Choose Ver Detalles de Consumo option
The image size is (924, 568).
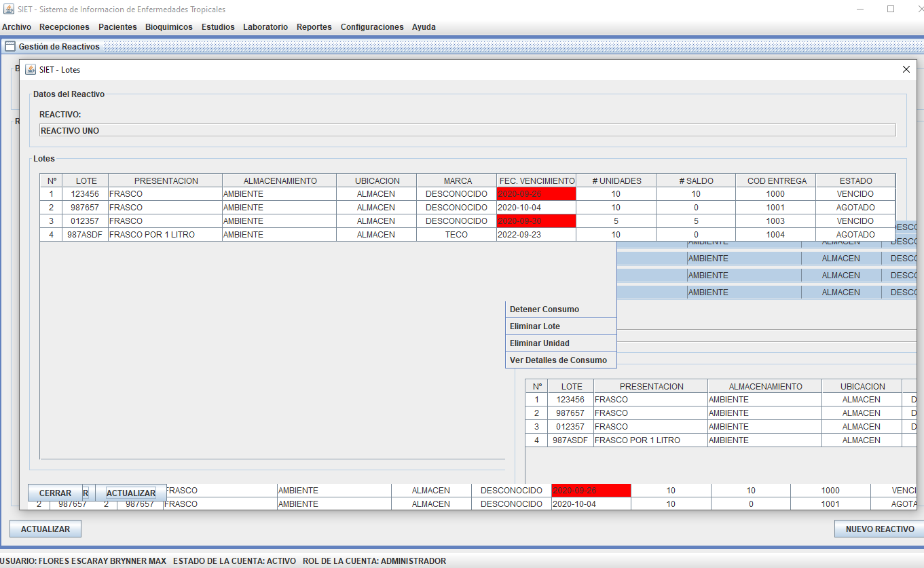pyautogui.click(x=561, y=360)
